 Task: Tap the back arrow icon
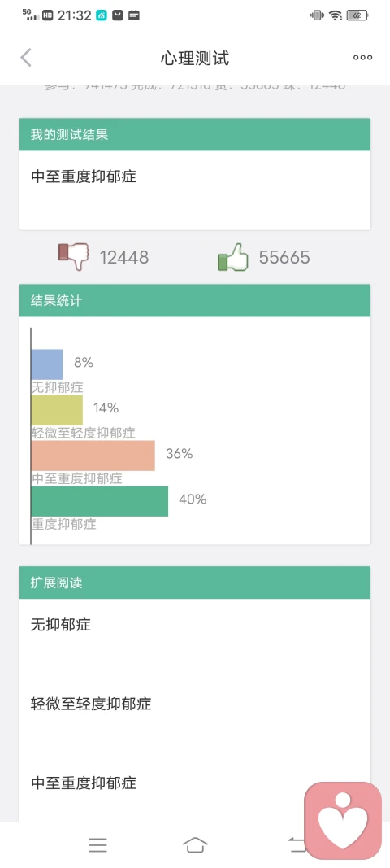click(x=26, y=58)
